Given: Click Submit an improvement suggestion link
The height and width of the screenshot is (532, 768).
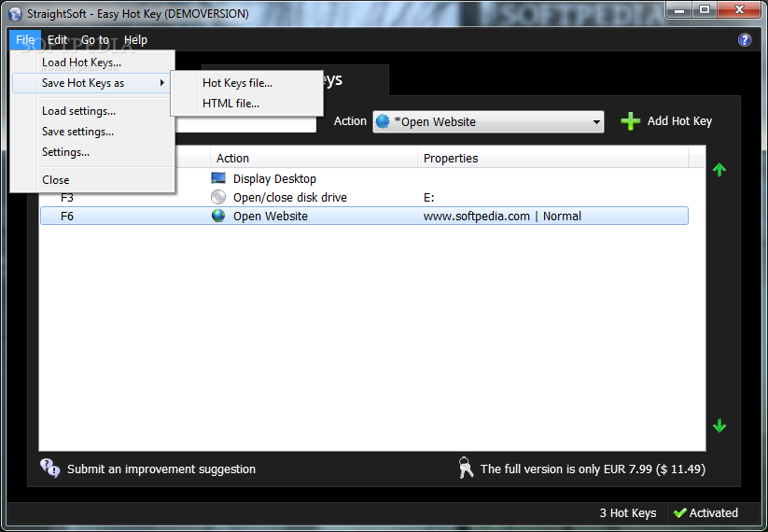Looking at the screenshot, I should [161, 469].
